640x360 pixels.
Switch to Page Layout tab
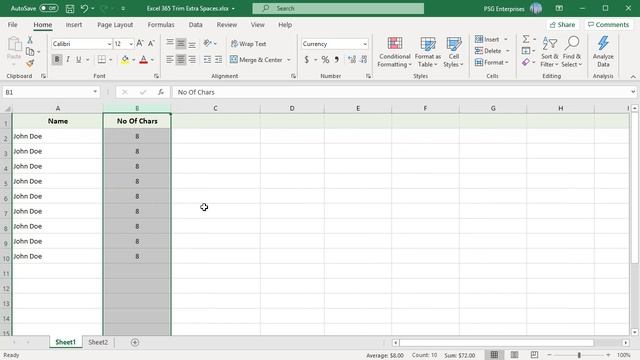click(115, 25)
